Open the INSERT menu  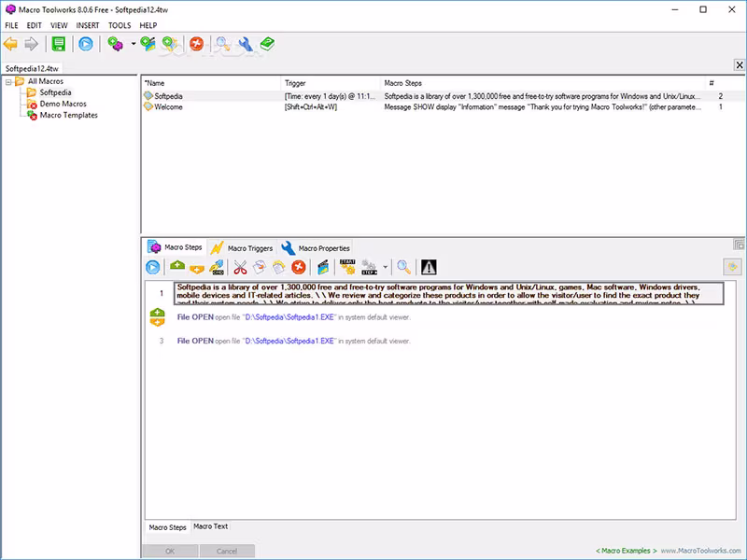[88, 25]
